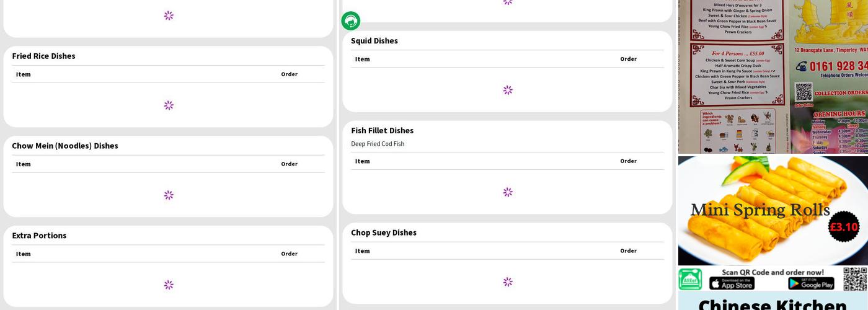This screenshot has width=868, height=310.
Task: Select the Squid Dishes heading
Action: [x=374, y=41]
